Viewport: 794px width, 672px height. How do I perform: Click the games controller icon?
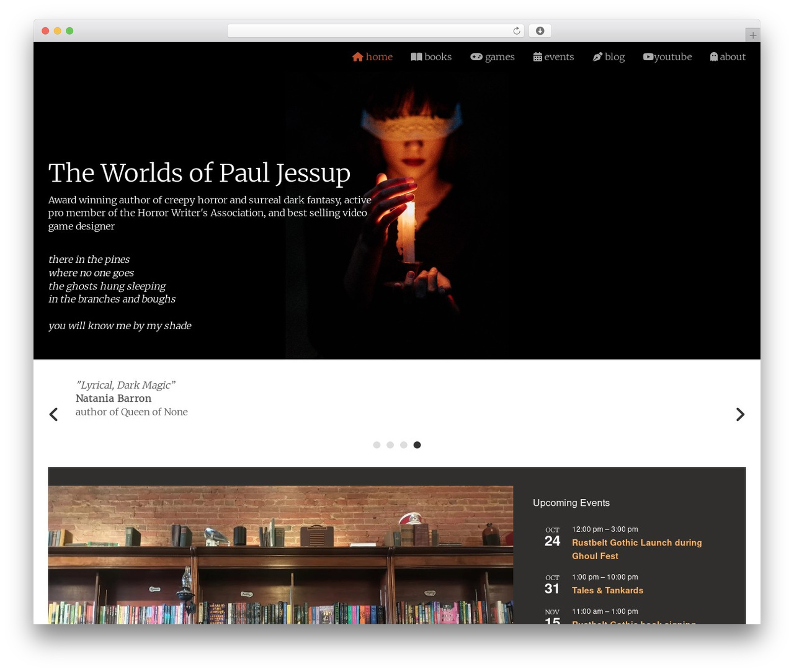[x=476, y=57]
